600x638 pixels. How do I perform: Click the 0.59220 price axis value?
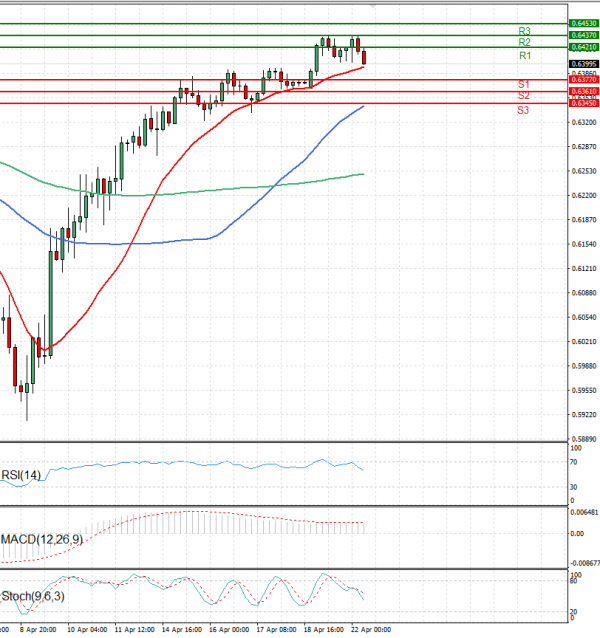[x=584, y=415]
